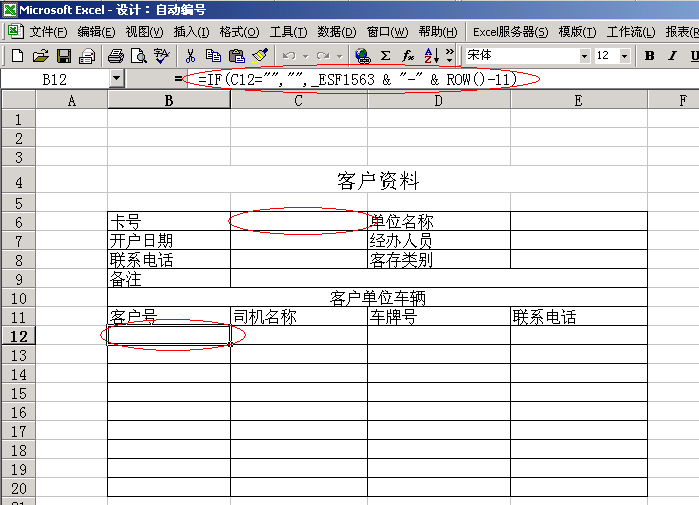Insert hyperlink with the globe icon
Image resolution: width=699 pixels, height=505 pixels.
(x=362, y=56)
